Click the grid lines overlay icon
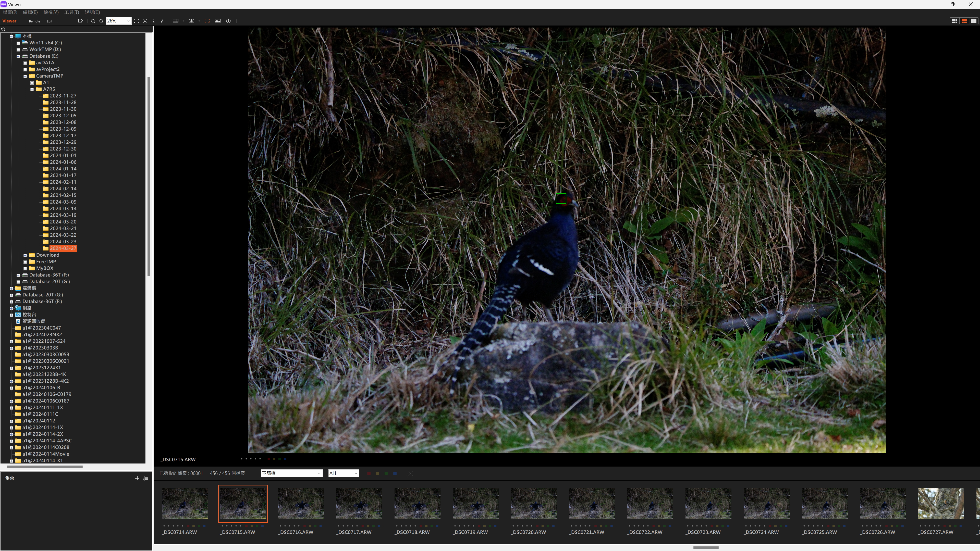This screenshot has width=980, height=551. 191,21
